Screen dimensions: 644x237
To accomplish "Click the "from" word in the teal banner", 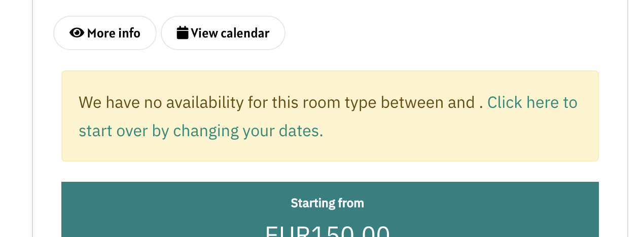I will tap(351, 204).
